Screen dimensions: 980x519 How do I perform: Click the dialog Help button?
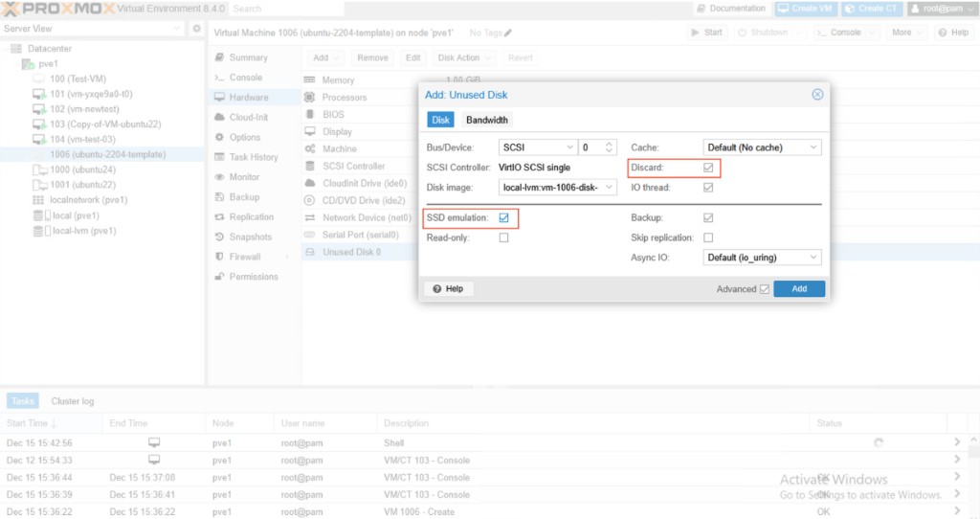[x=448, y=289]
